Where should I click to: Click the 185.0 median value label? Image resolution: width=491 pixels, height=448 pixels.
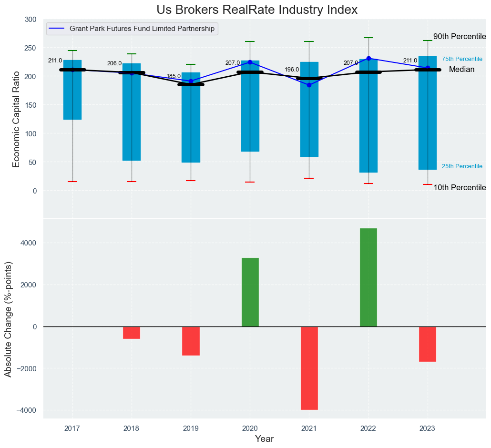[173, 77]
